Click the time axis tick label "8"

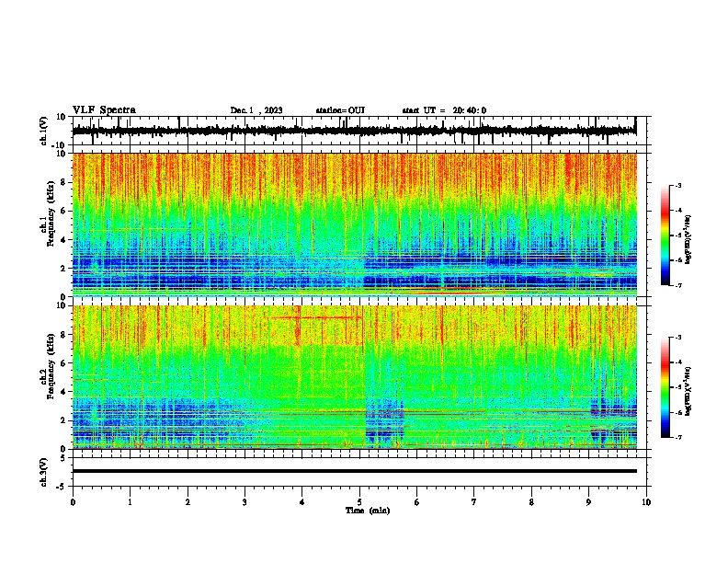coord(531,502)
